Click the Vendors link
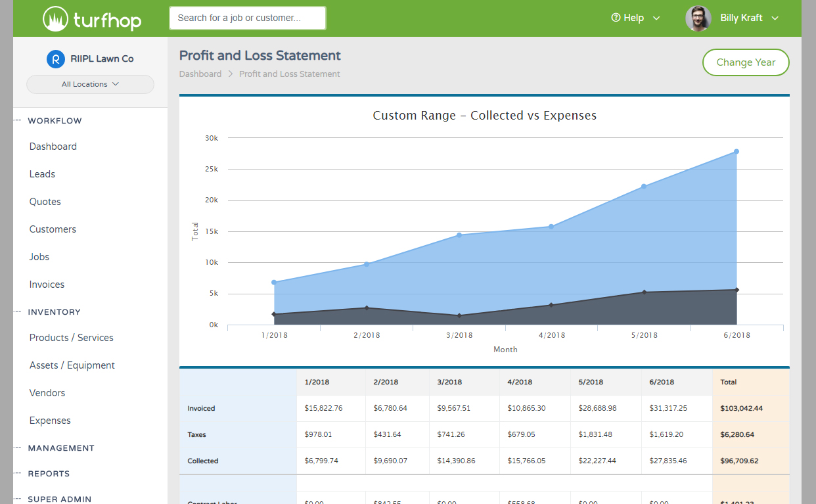 [x=47, y=392]
